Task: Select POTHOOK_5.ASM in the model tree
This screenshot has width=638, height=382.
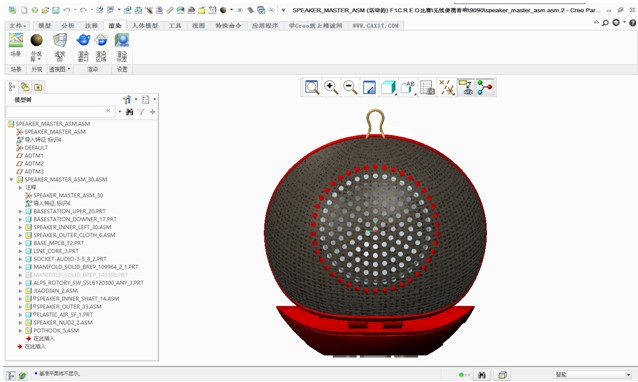Action: click(x=56, y=330)
